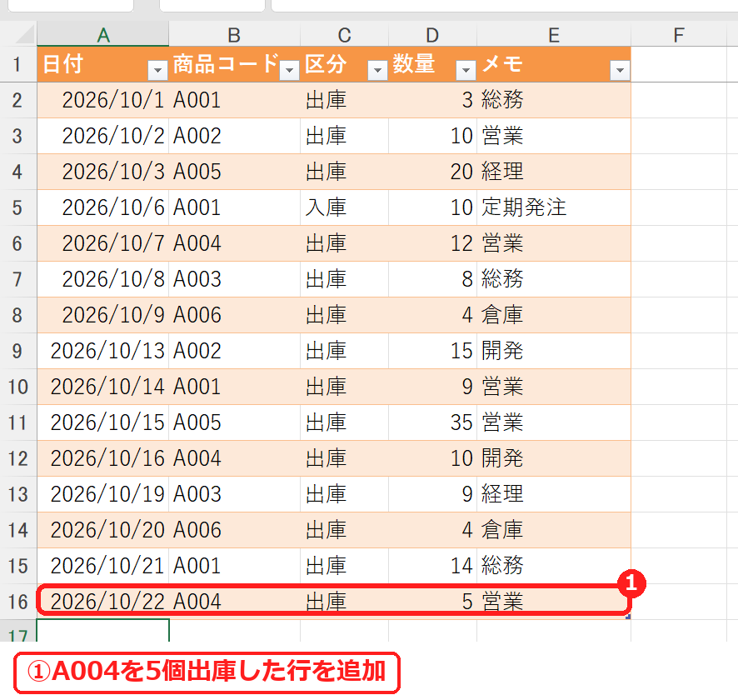Viewport: 738px width, 700px height.
Task: Click the 入庫 cell in row 5
Action: pos(344,207)
